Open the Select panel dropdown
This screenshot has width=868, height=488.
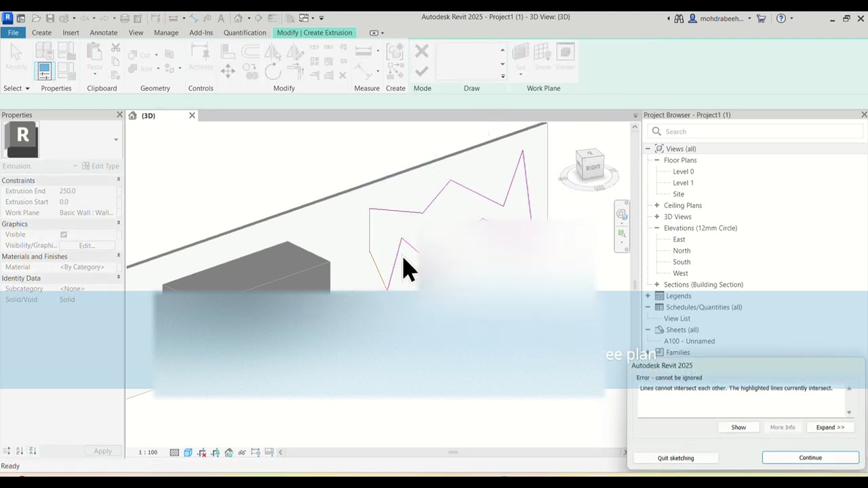(x=16, y=88)
